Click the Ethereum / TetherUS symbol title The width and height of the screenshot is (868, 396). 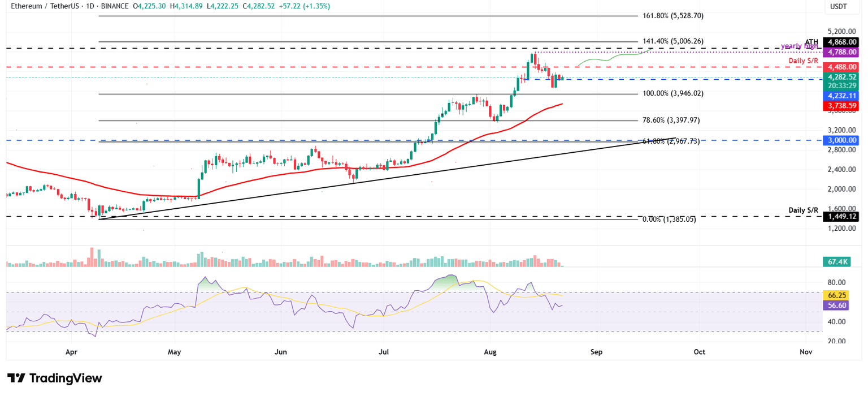41,6
